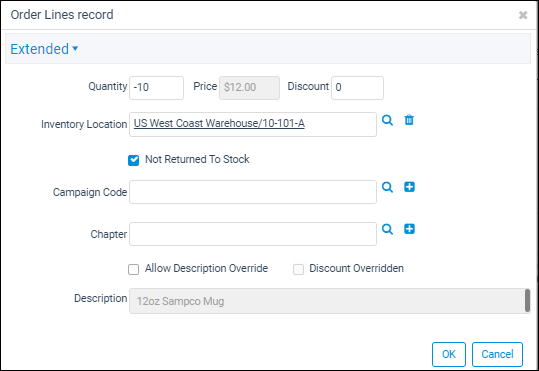Click inside the Campaign Code text box

pos(253,192)
